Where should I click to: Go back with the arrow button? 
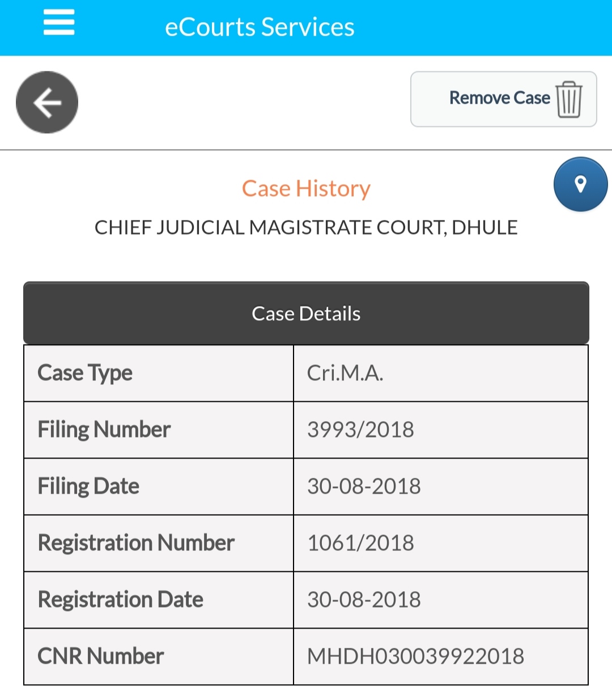pyautogui.click(x=47, y=103)
